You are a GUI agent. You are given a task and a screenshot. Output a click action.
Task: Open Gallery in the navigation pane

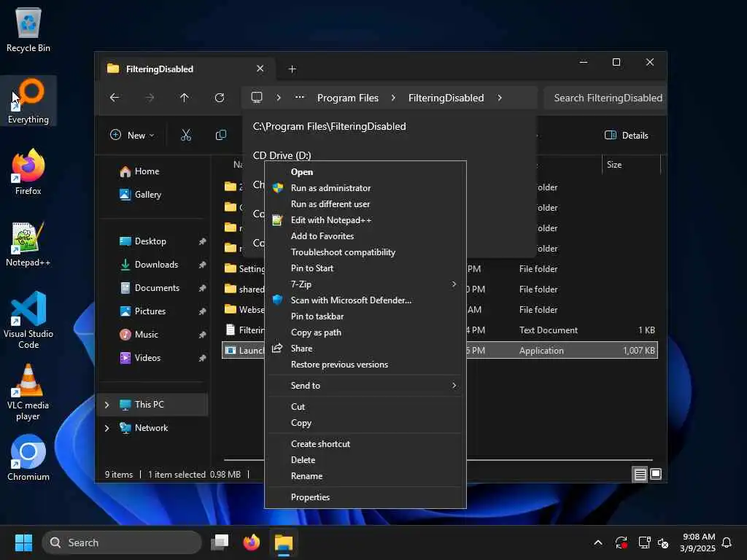coord(141,195)
